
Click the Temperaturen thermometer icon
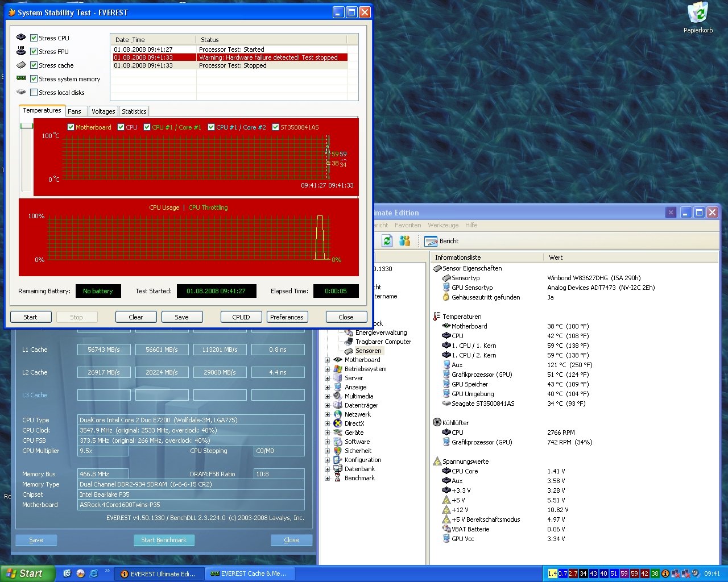click(437, 317)
